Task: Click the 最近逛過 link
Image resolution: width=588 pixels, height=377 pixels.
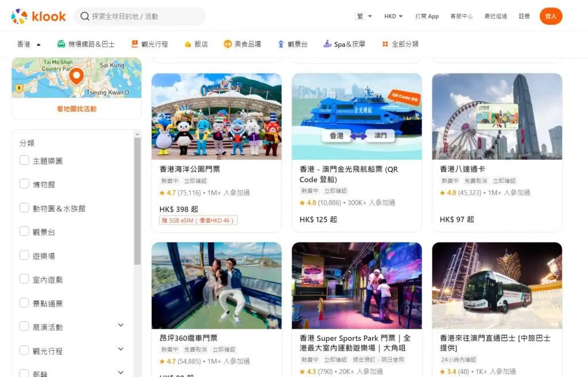Action: 496,16
